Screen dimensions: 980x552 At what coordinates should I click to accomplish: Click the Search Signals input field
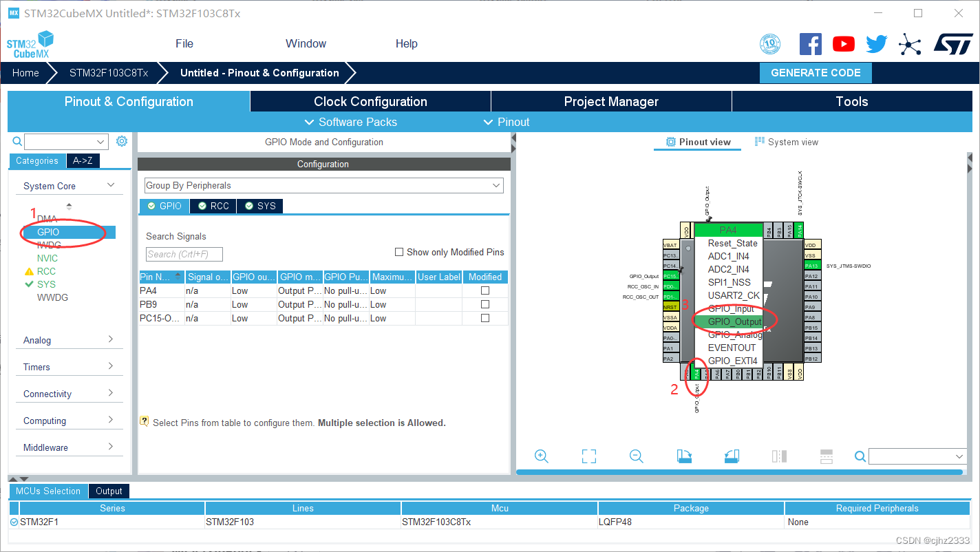point(184,254)
